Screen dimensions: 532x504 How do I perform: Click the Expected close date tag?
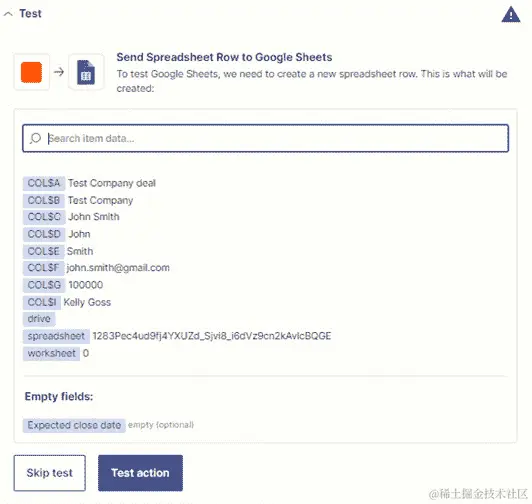(74, 425)
